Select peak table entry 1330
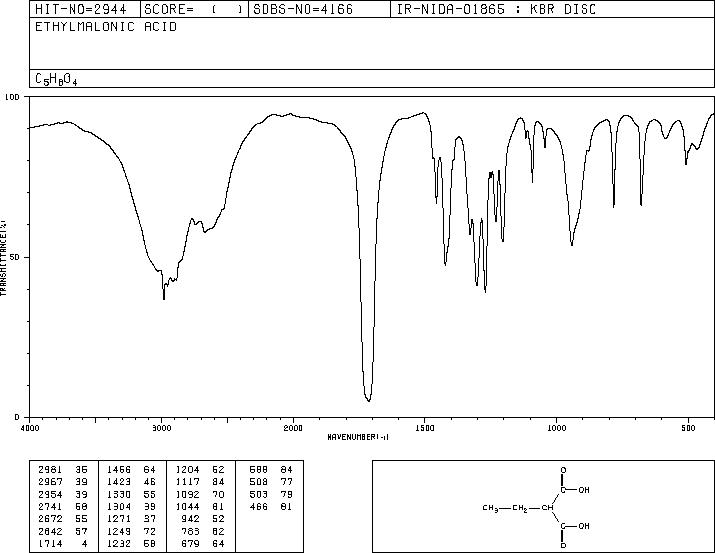715x553 pixels. [x=131, y=495]
